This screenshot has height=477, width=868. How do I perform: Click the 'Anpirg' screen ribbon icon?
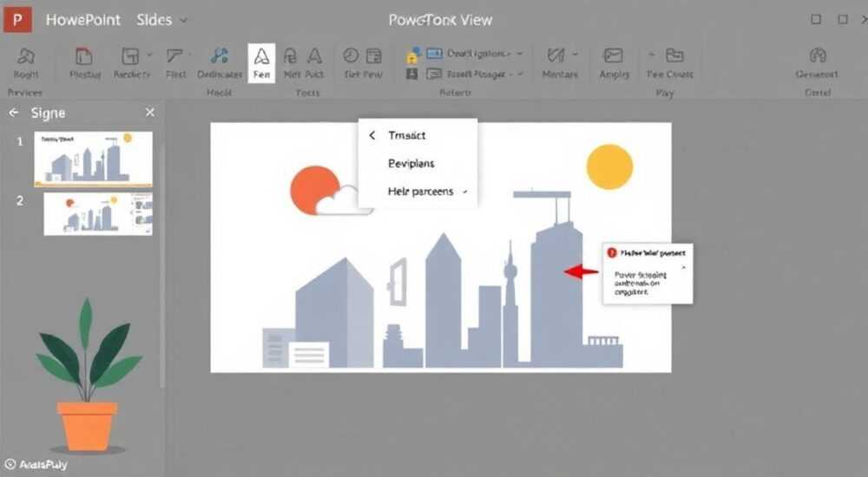coord(613,56)
